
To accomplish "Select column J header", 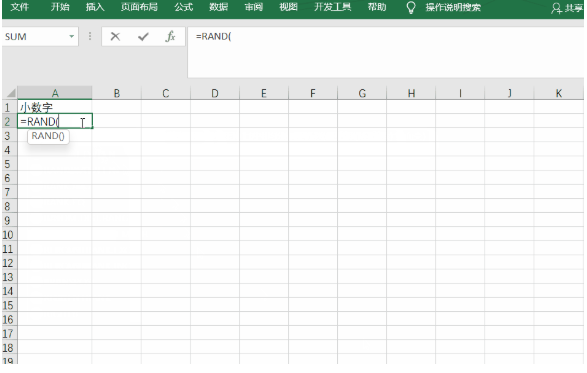I will click(509, 93).
